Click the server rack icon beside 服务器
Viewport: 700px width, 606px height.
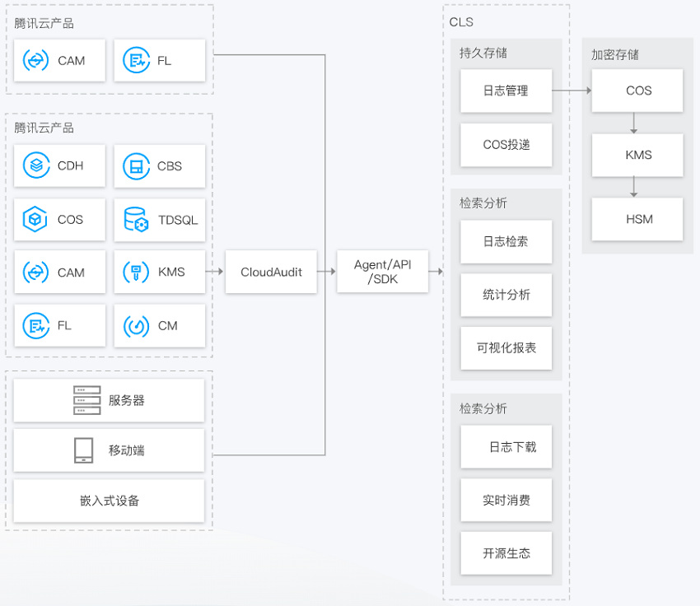pyautogui.click(x=87, y=400)
